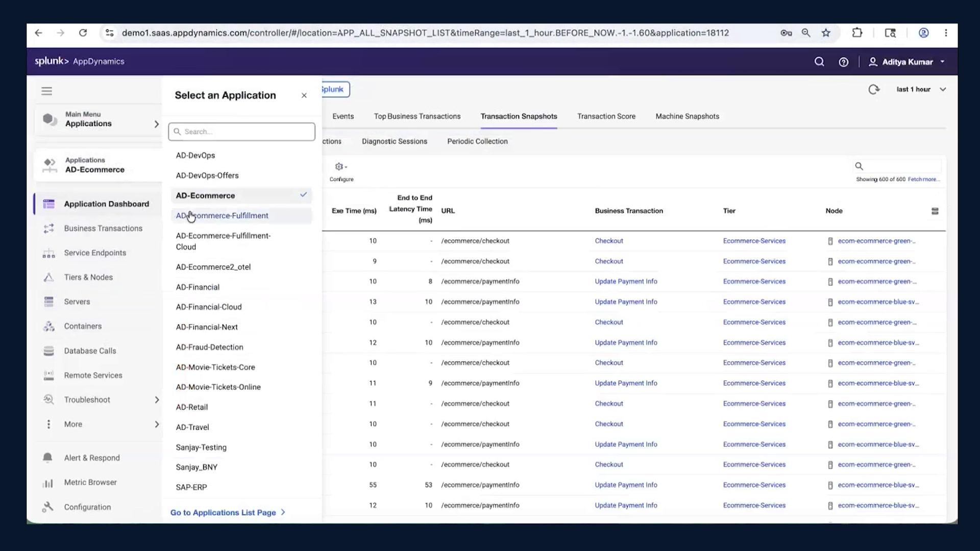This screenshot has height=551, width=980.
Task: Open the hamburger menu in the sidebar
Action: (x=46, y=91)
